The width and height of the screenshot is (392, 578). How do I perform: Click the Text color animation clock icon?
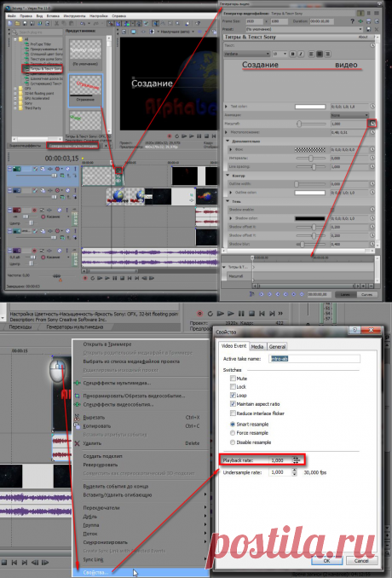point(372,107)
